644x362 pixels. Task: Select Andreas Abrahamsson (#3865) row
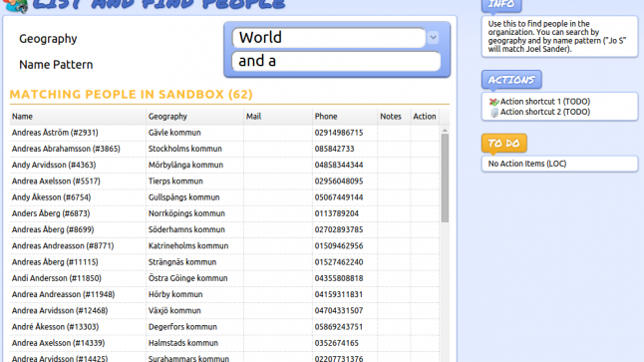(x=224, y=149)
